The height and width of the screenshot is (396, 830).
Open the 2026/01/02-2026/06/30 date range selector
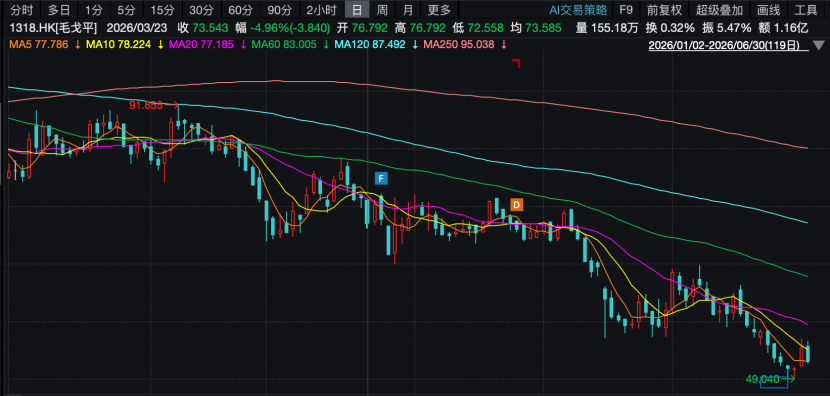(729, 46)
